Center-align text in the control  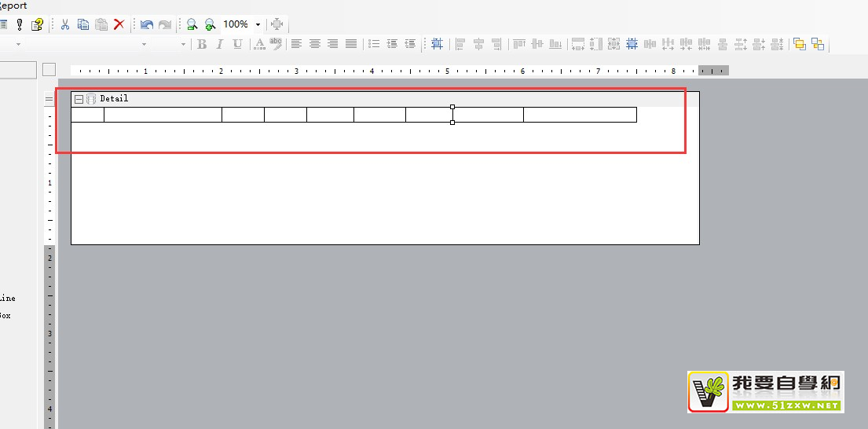(315, 44)
